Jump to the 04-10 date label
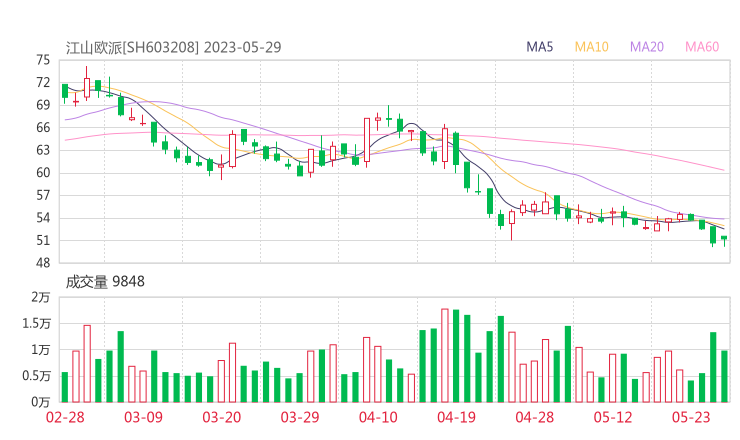Viewport: 740px width, 440px height. click(x=377, y=417)
